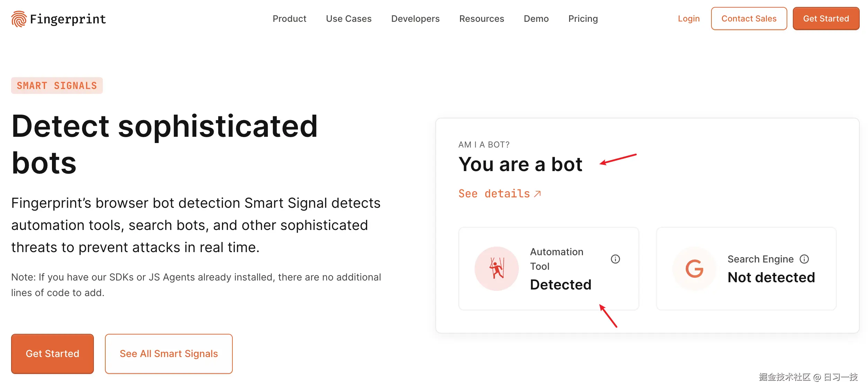This screenshot has height=392, width=868.
Task: Expand the Product menu
Action: [x=290, y=18]
